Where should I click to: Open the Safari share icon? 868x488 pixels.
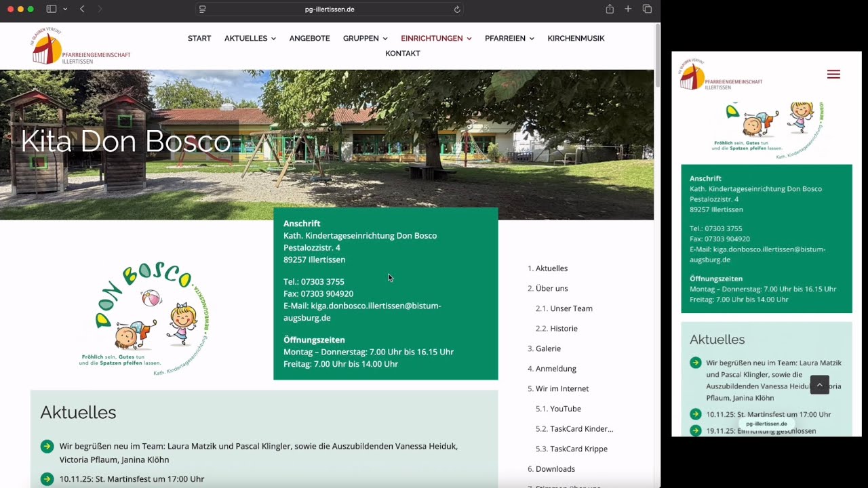610,9
